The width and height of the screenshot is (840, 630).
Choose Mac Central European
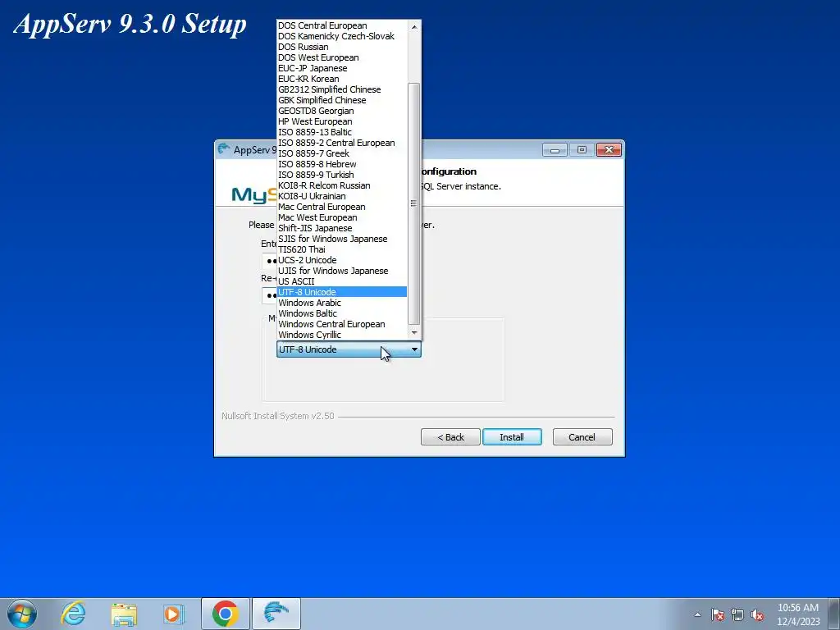coord(342,207)
